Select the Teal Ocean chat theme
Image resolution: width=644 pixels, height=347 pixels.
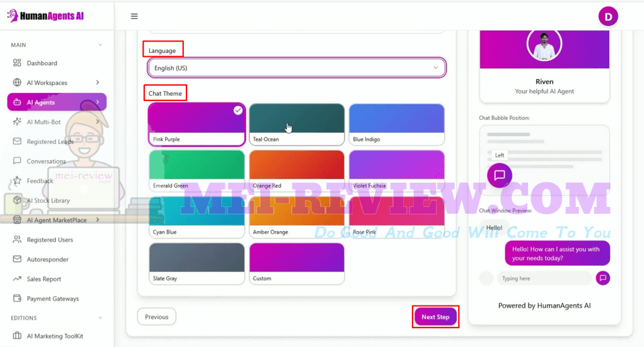[x=297, y=125]
